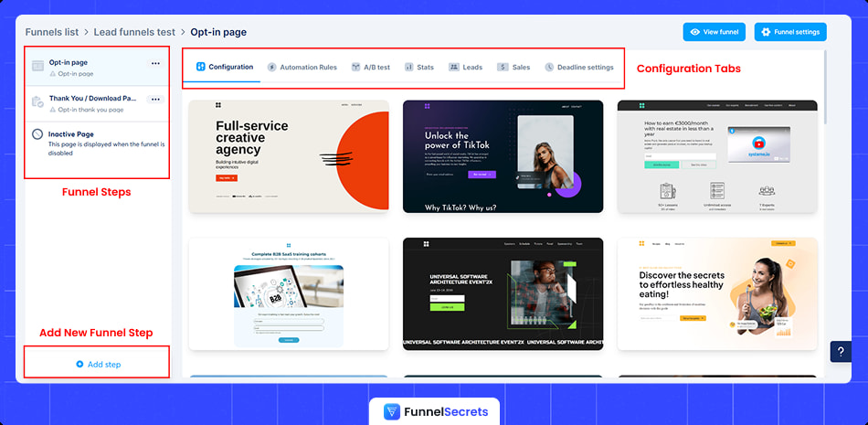
Task: Choose the Full-service creative agency template
Action: click(289, 156)
